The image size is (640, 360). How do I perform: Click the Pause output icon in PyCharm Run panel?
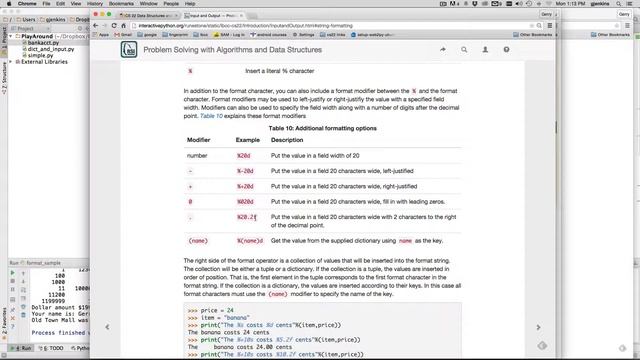pos(13,290)
